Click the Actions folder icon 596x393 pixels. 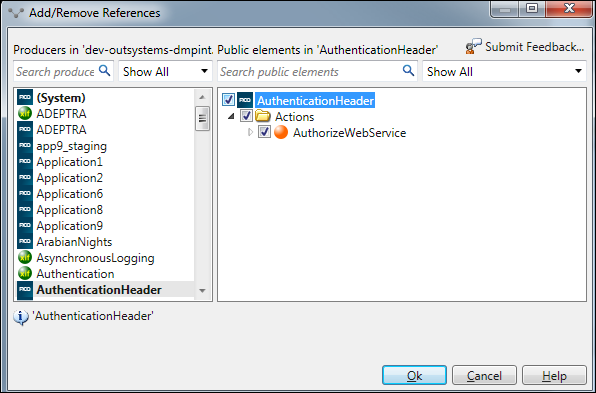(x=263, y=116)
